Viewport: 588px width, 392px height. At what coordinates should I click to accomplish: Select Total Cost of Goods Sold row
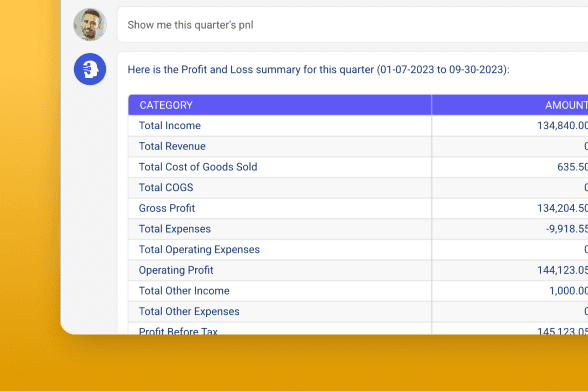click(358, 167)
